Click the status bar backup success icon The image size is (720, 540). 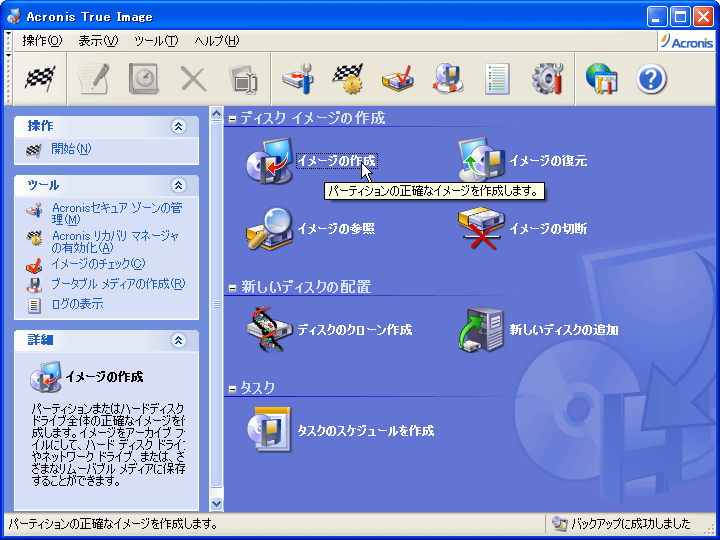coord(559,524)
